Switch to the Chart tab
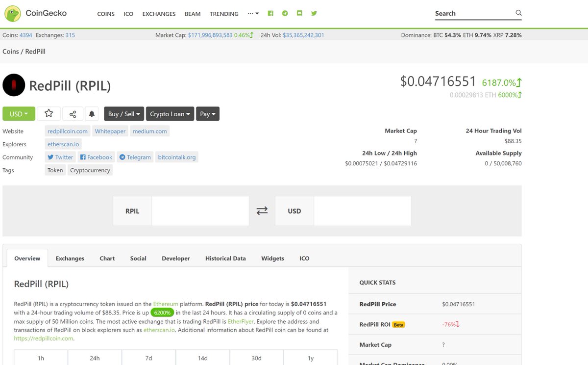 pos(107,258)
